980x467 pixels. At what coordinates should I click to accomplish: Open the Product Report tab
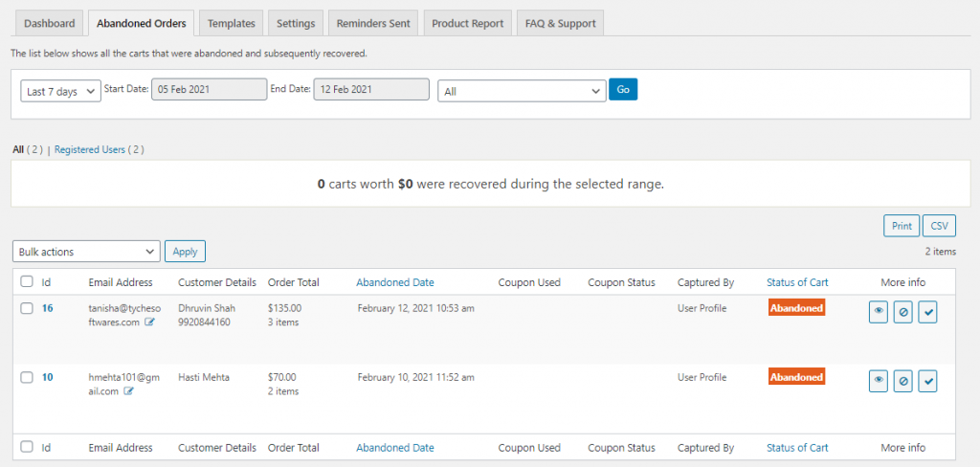pyautogui.click(x=467, y=23)
